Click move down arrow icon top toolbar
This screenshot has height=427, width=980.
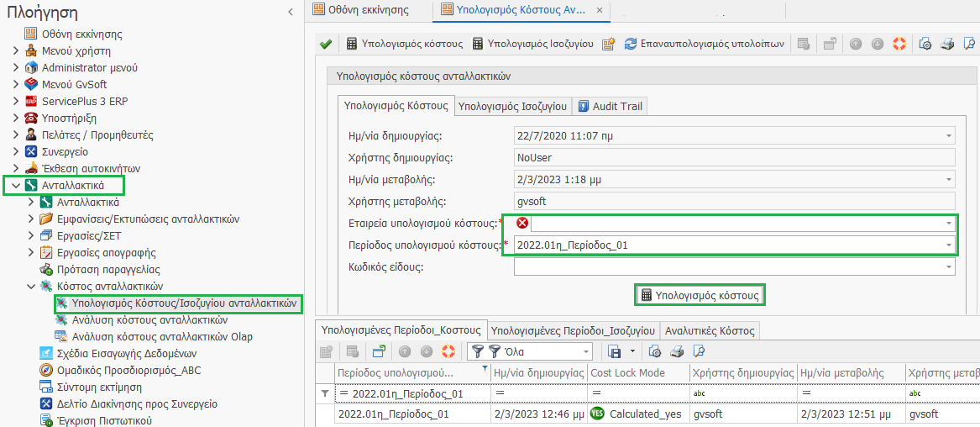point(878,44)
